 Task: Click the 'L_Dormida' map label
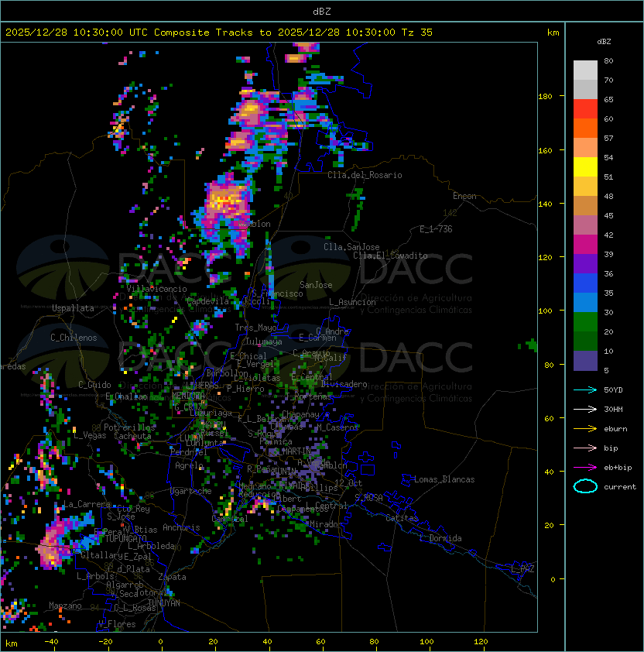tap(440, 538)
